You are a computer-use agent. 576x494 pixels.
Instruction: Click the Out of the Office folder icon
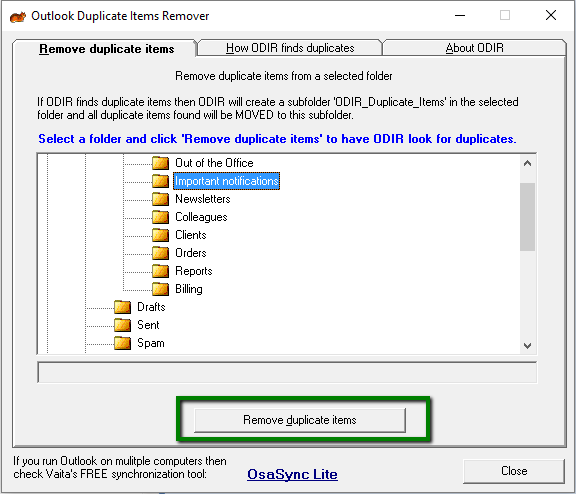(x=161, y=163)
